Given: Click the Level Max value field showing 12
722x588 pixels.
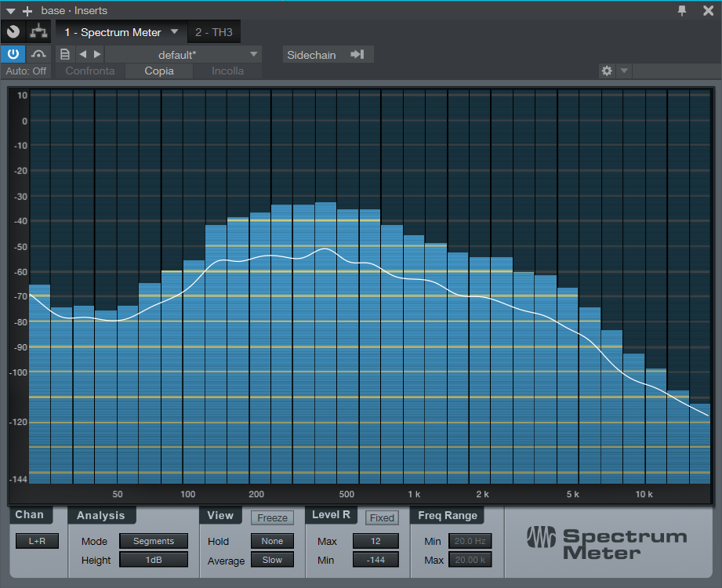Looking at the screenshot, I should point(375,541).
